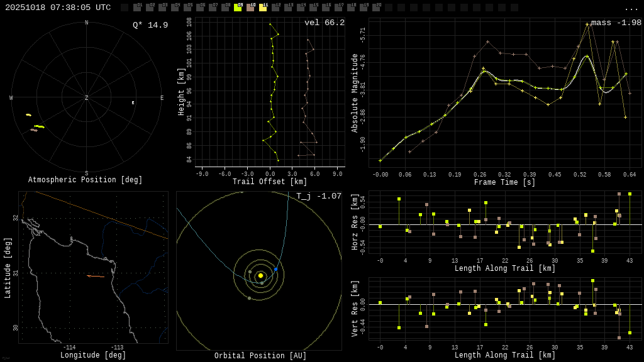Toggle the yellow camera box 11
The width and height of the screenshot is (644, 362).
(x=263, y=8)
